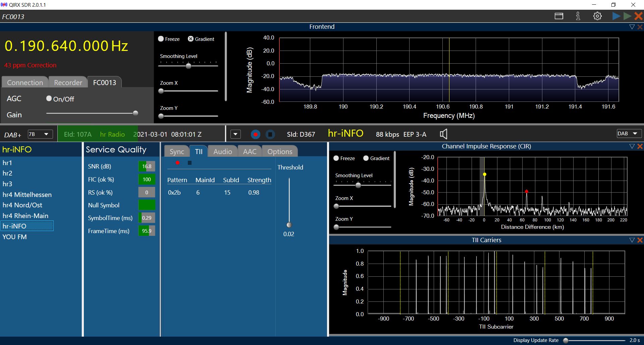
Task: Switch to the Audio tab
Action: click(222, 151)
